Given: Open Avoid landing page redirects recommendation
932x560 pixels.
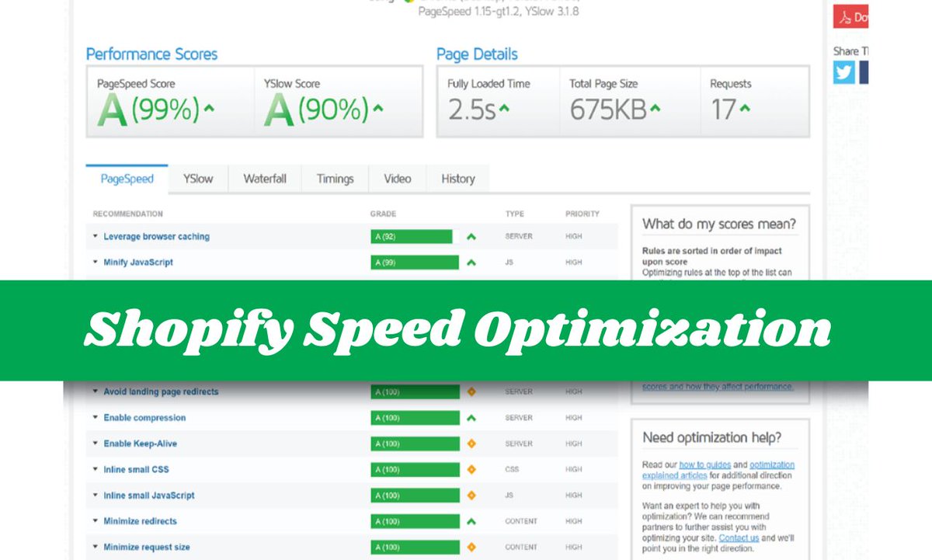Looking at the screenshot, I should tap(161, 392).
